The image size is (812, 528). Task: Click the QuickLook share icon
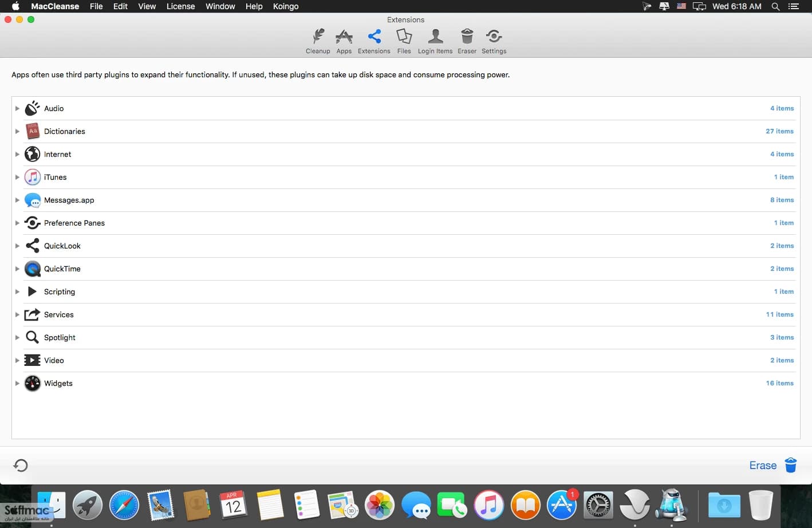[x=33, y=246]
